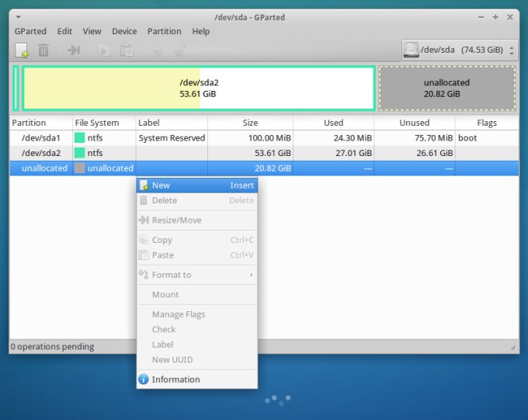528x420 pixels.
Task: Select the /dev/sda2 partition row
Action: (264, 153)
